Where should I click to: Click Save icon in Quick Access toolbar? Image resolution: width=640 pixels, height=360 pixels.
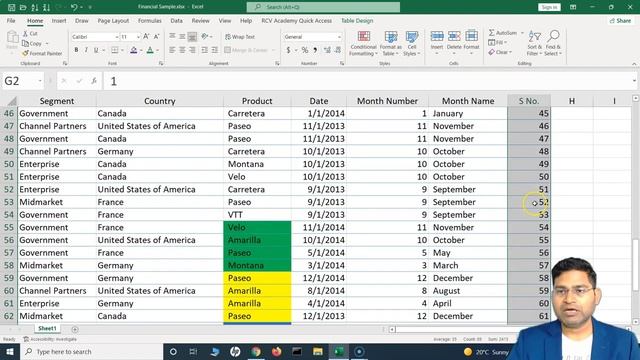pos(11,7)
